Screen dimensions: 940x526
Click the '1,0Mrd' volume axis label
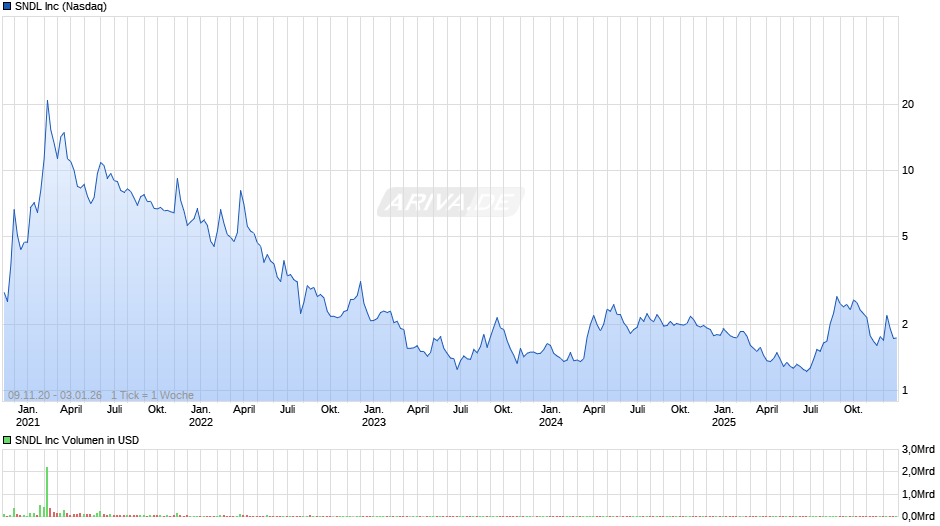(918, 494)
